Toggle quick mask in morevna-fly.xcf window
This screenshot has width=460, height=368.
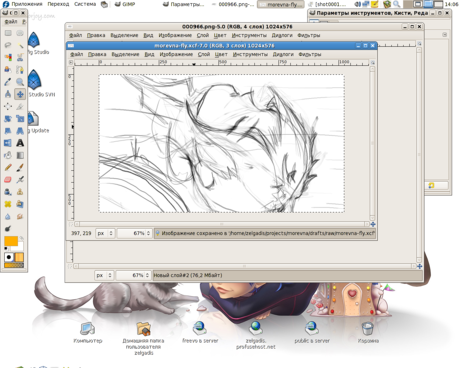[71, 224]
